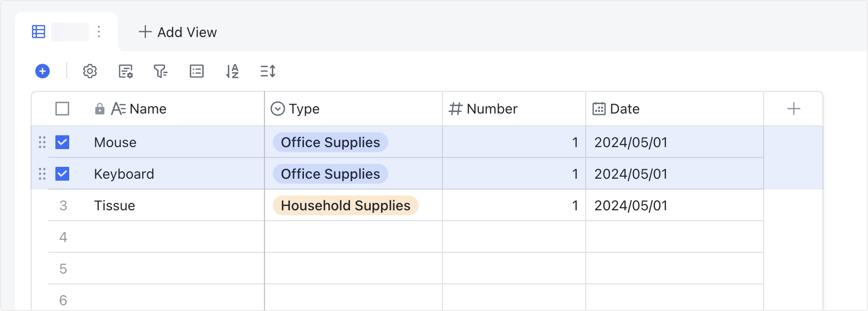The width and height of the screenshot is (868, 311).
Task: Open the group records icon
Action: pos(196,71)
